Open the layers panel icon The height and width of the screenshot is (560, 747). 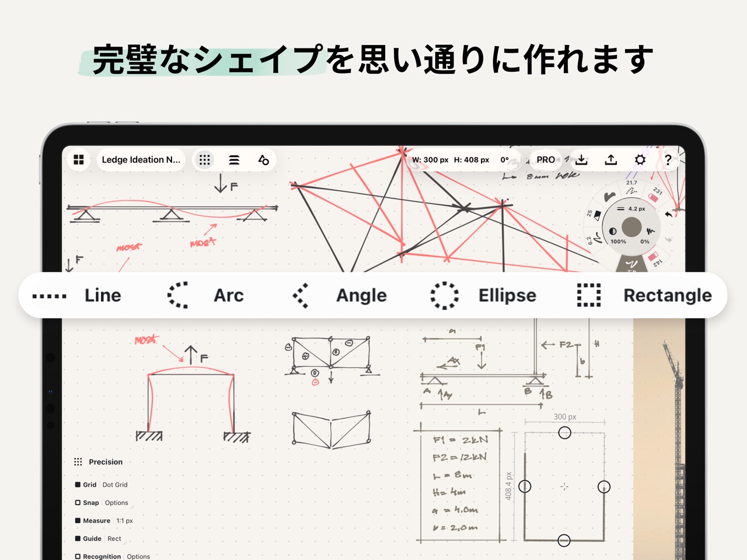tap(234, 160)
